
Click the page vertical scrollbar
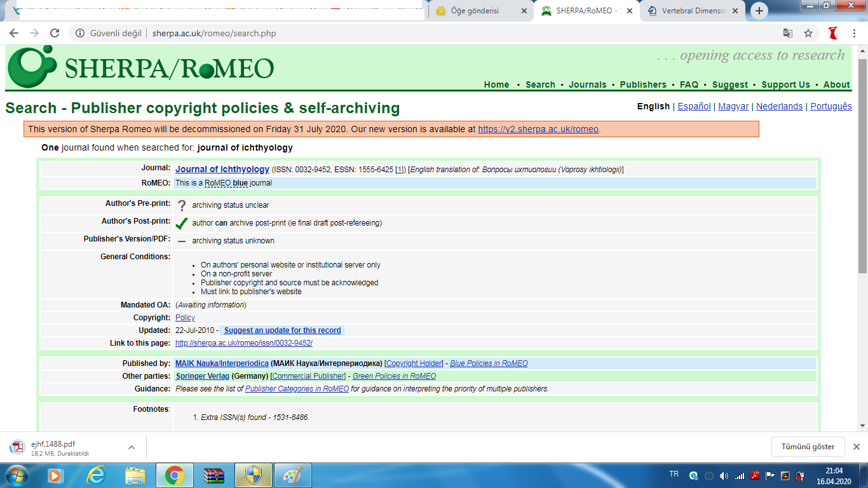(x=862, y=165)
